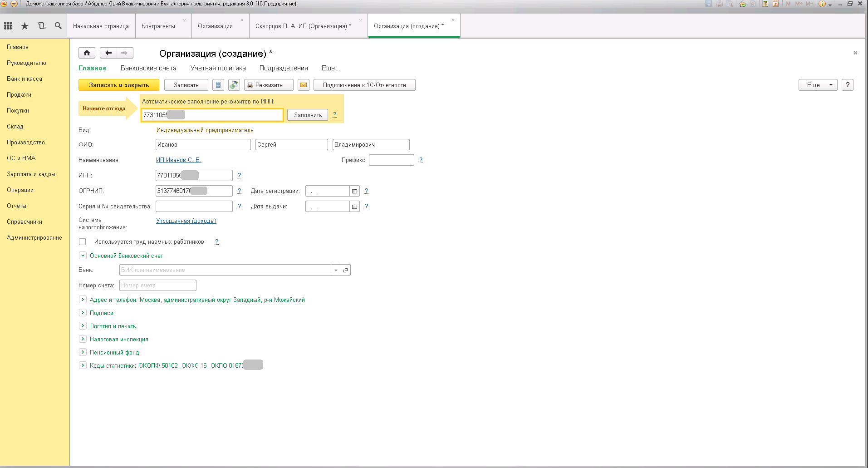This screenshot has width=868, height=468.
Task: Click Записать и закрыть button
Action: point(119,85)
